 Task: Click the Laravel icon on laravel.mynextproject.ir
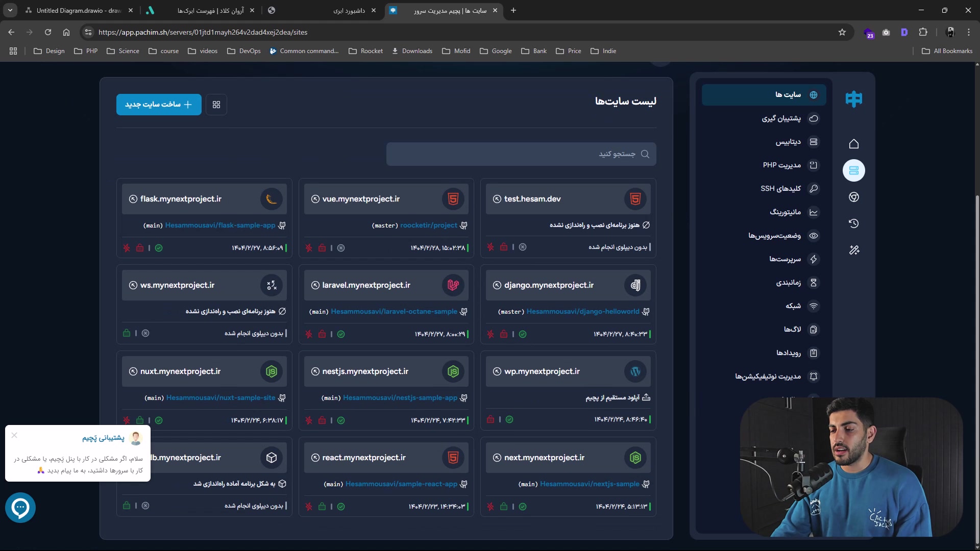tap(453, 285)
